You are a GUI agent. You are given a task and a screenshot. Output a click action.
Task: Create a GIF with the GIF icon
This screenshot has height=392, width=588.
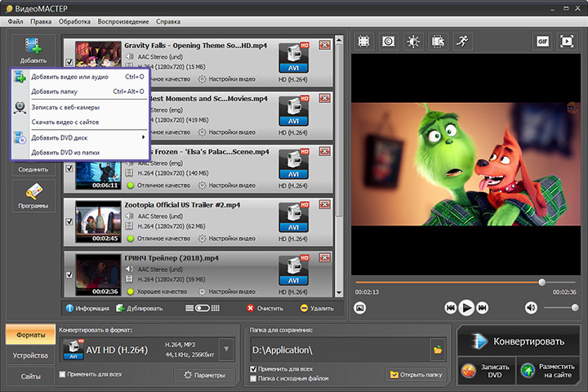542,42
